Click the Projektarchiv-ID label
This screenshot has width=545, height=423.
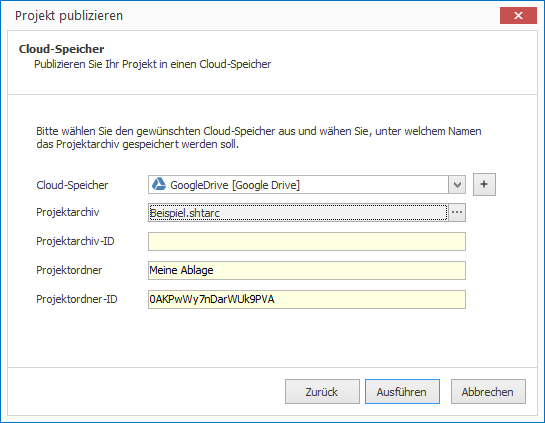(75, 241)
